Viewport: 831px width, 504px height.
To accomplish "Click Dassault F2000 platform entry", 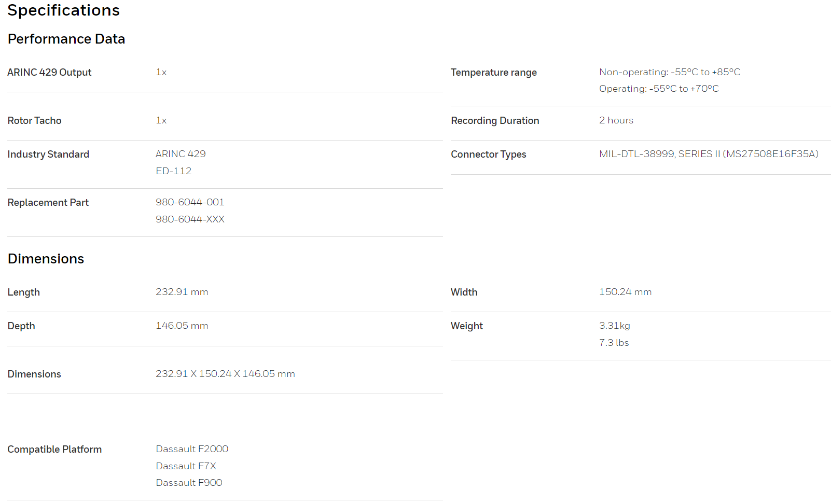I will [x=192, y=449].
